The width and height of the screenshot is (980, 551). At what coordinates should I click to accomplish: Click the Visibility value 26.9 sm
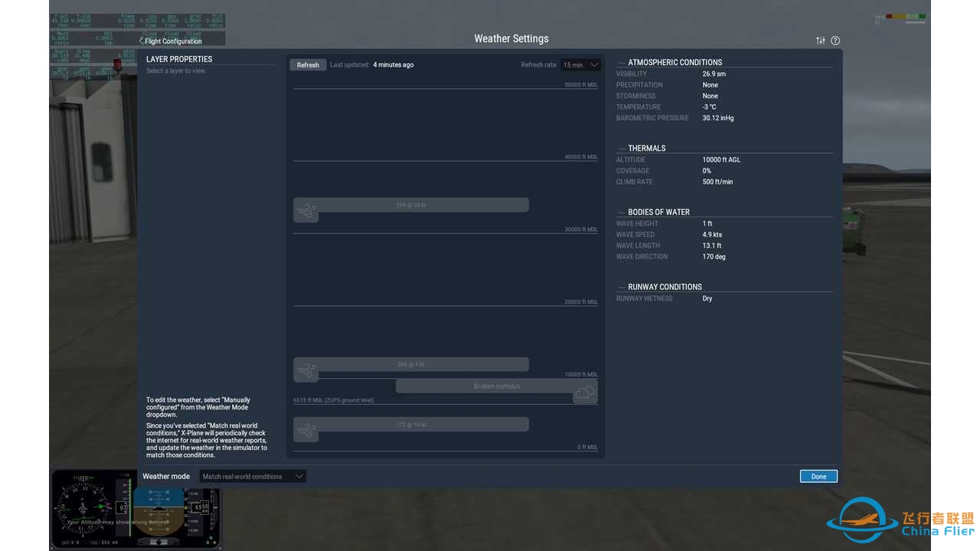tap(714, 74)
